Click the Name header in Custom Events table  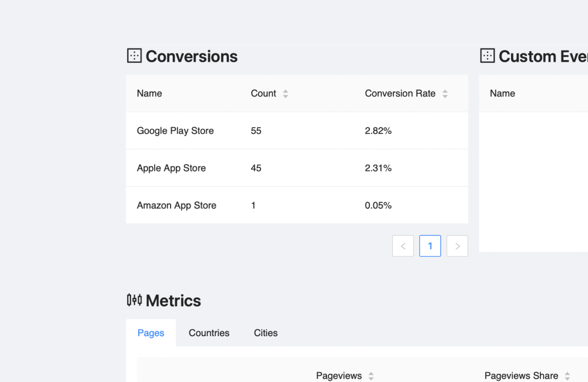502,93
